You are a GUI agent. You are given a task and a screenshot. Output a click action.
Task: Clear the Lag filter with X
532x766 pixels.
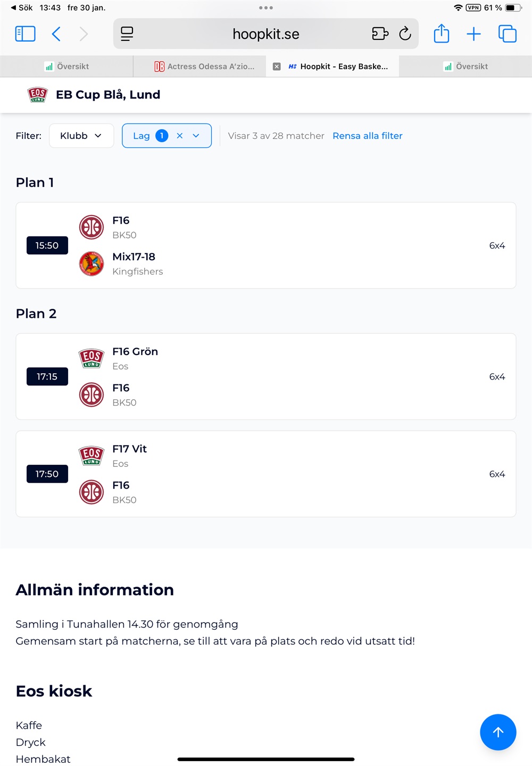pos(180,136)
